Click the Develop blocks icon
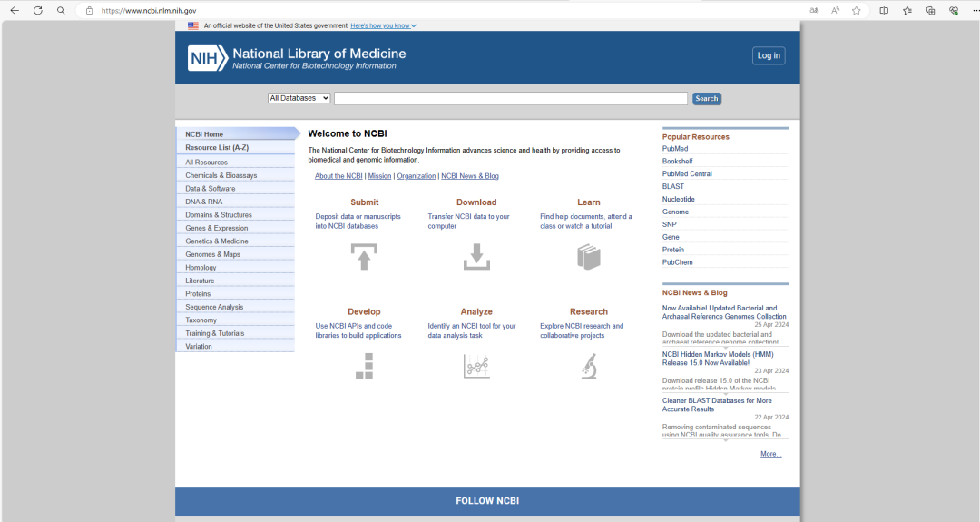Screen dimensions: 980x522 pyautogui.click(x=365, y=367)
